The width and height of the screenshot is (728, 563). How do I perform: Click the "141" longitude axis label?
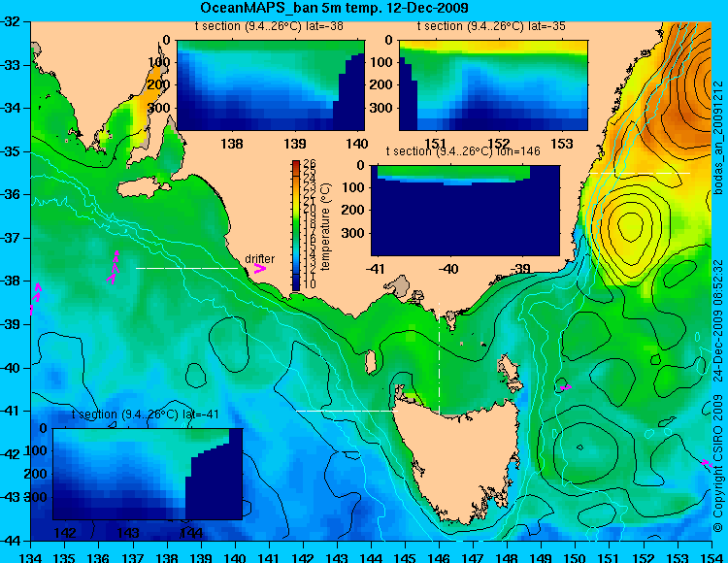(268, 557)
